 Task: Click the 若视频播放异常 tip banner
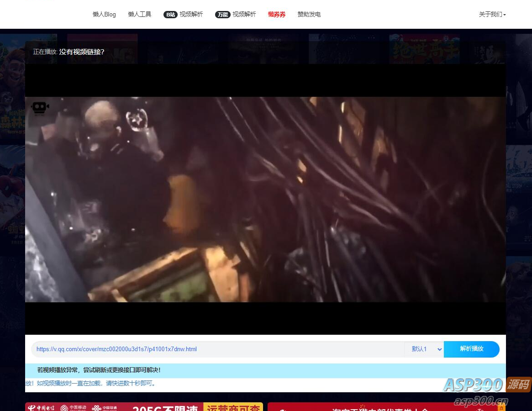(265, 370)
